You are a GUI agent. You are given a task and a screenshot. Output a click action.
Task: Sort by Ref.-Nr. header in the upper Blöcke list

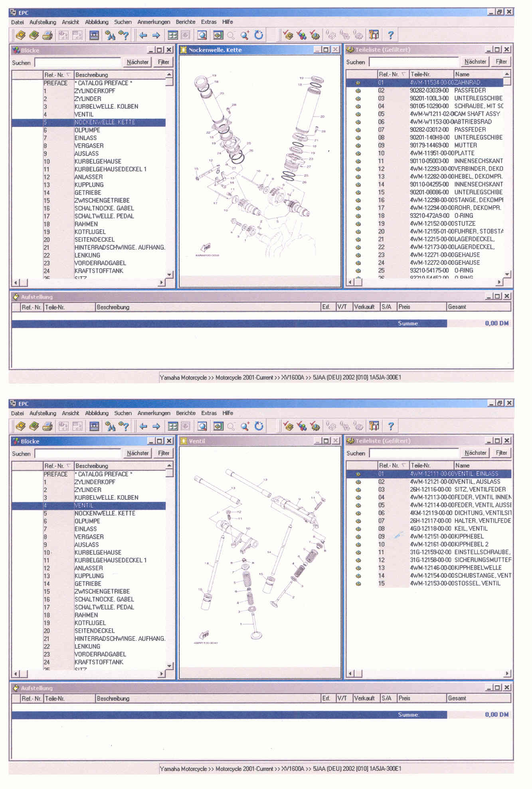point(57,75)
